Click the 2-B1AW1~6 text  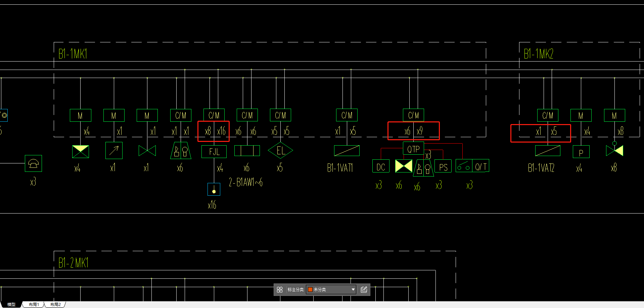coord(246,182)
